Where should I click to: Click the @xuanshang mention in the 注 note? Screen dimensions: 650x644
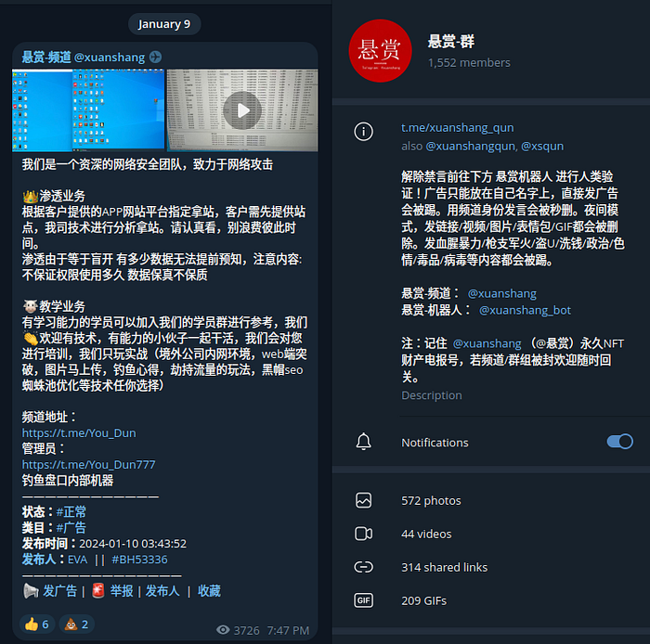[x=487, y=343]
